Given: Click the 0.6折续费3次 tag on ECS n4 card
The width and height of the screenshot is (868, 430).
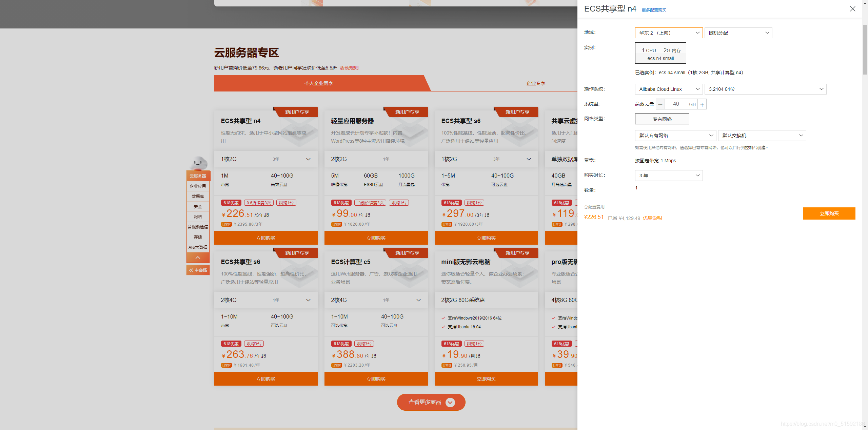Looking at the screenshot, I should 259,203.
